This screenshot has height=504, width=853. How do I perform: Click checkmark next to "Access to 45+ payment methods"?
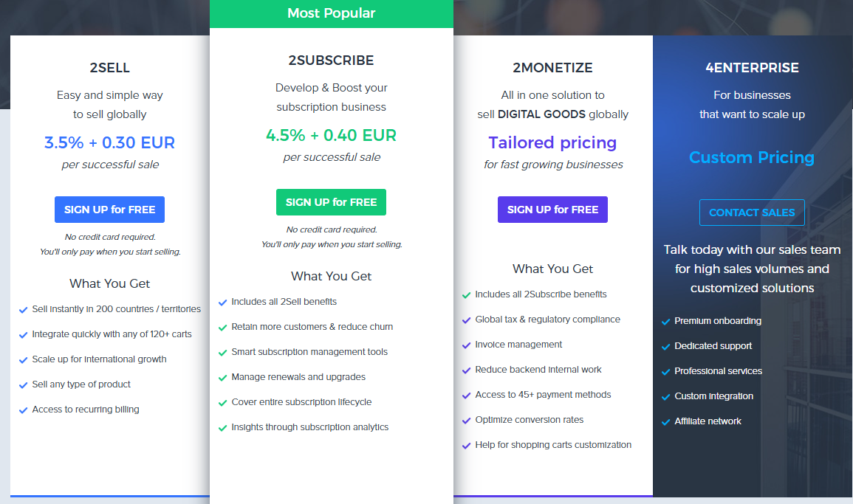click(x=466, y=396)
